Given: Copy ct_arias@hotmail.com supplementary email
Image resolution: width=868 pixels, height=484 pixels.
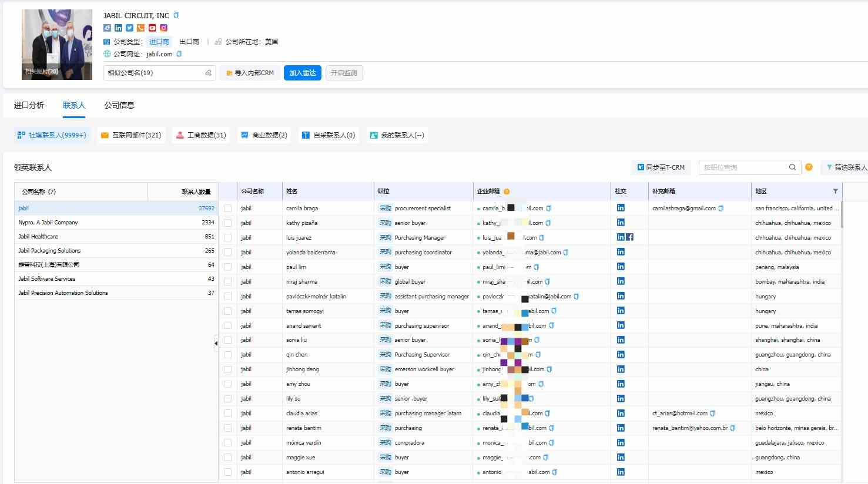Looking at the screenshot, I should (x=713, y=414).
